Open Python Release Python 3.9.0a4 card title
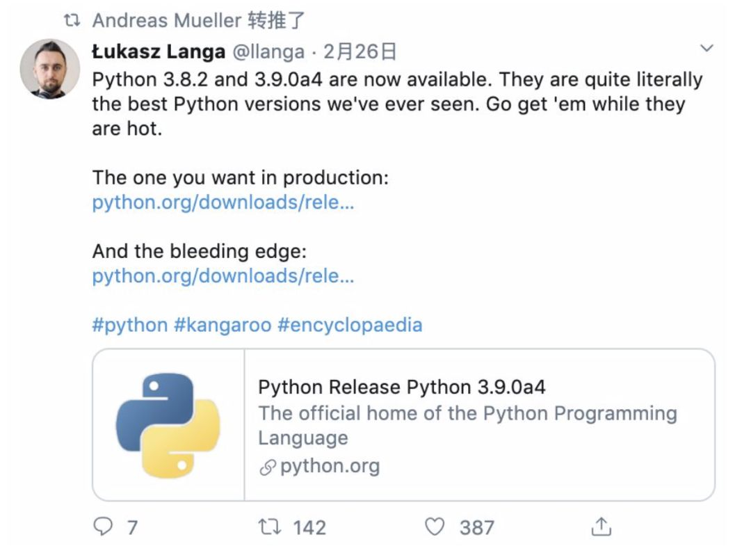Image resolution: width=751 pixels, height=560 pixels. click(402, 387)
